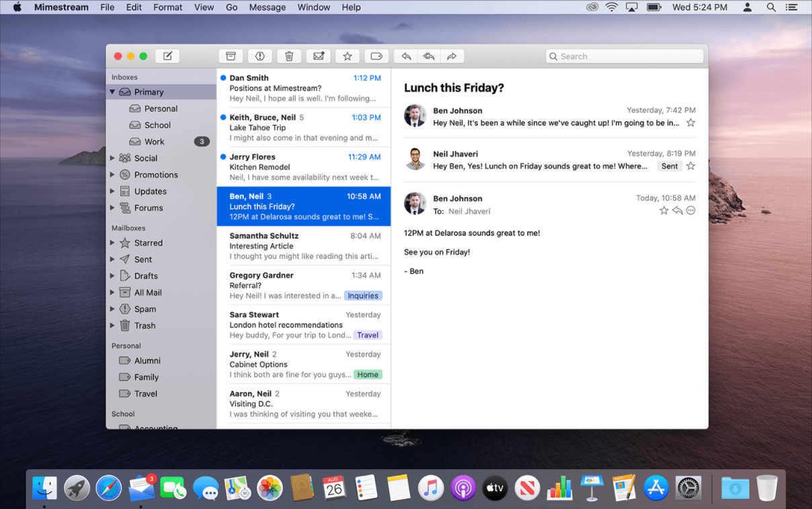
Task: Open the Format menu
Action: pyautogui.click(x=168, y=7)
